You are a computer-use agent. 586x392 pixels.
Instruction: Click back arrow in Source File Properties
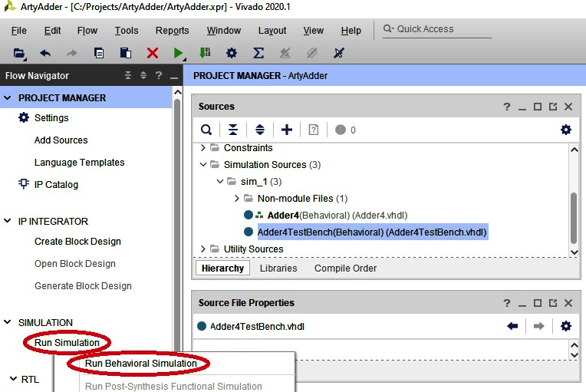pos(512,326)
